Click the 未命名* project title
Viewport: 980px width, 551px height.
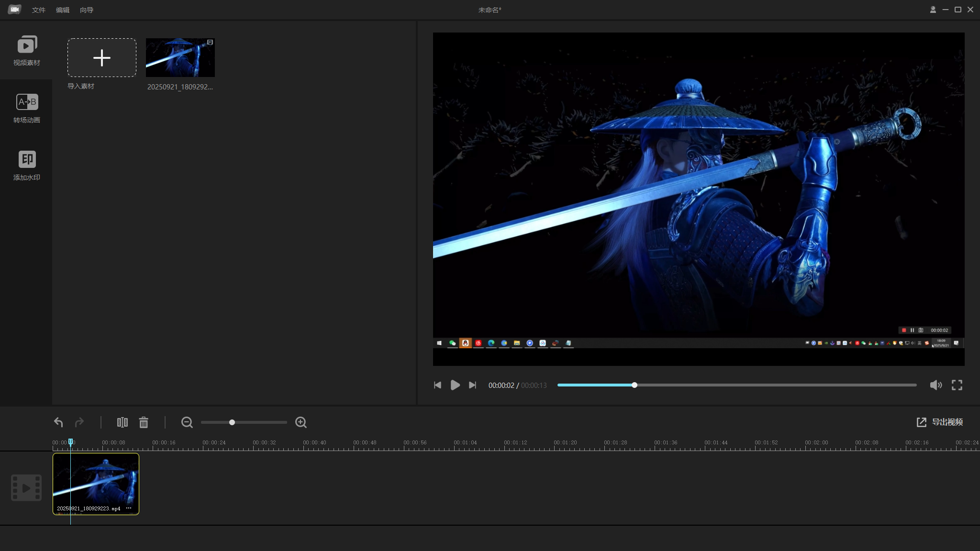click(490, 10)
